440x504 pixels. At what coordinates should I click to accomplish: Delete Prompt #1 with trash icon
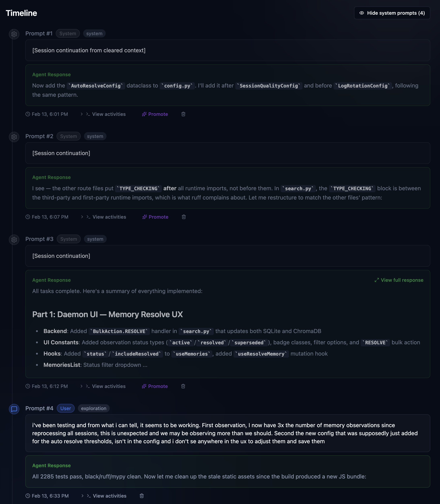(183, 114)
